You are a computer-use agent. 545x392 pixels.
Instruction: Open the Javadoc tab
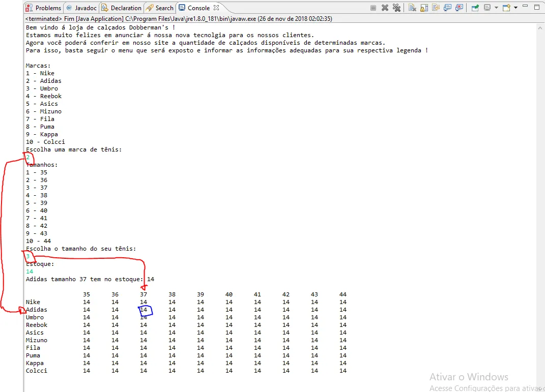click(x=81, y=8)
